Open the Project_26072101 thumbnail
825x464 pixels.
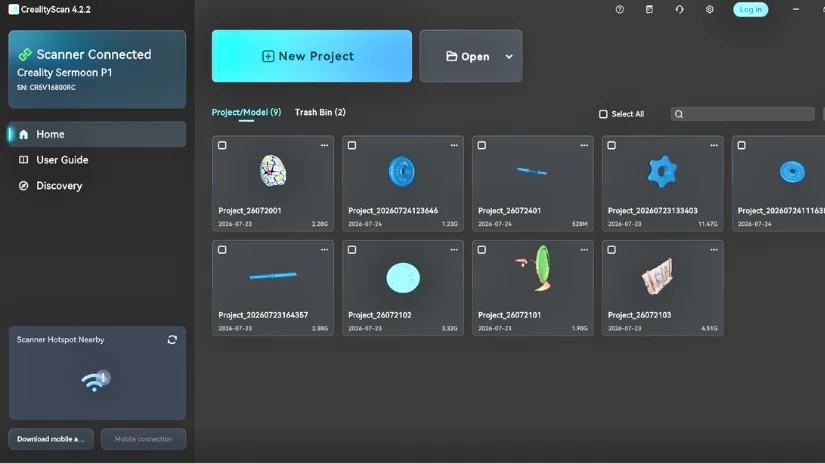click(532, 268)
